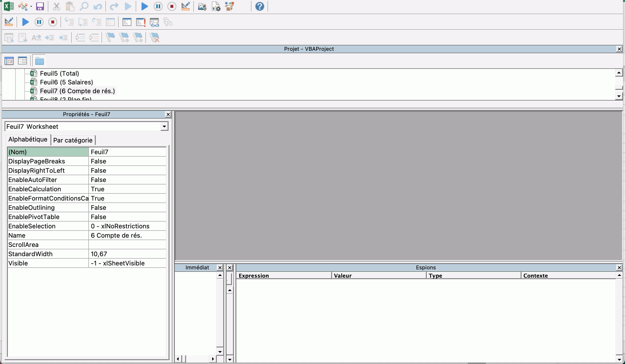Switch to the Par catégorie tab
The image size is (625, 364).
(x=73, y=140)
